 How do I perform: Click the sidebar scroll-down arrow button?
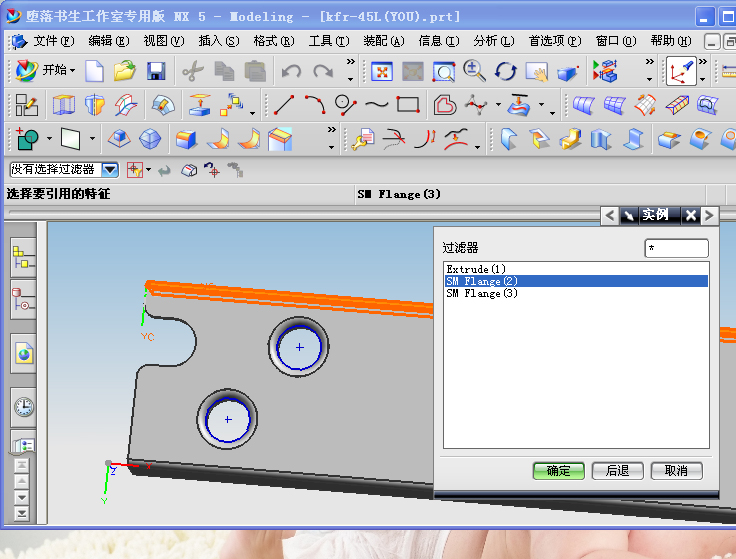[22, 497]
